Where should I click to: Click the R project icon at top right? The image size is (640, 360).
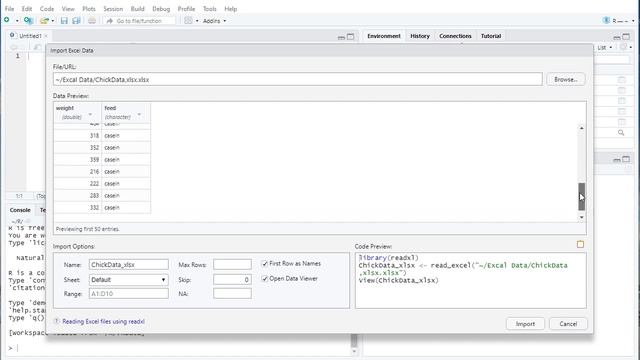[x=607, y=20]
